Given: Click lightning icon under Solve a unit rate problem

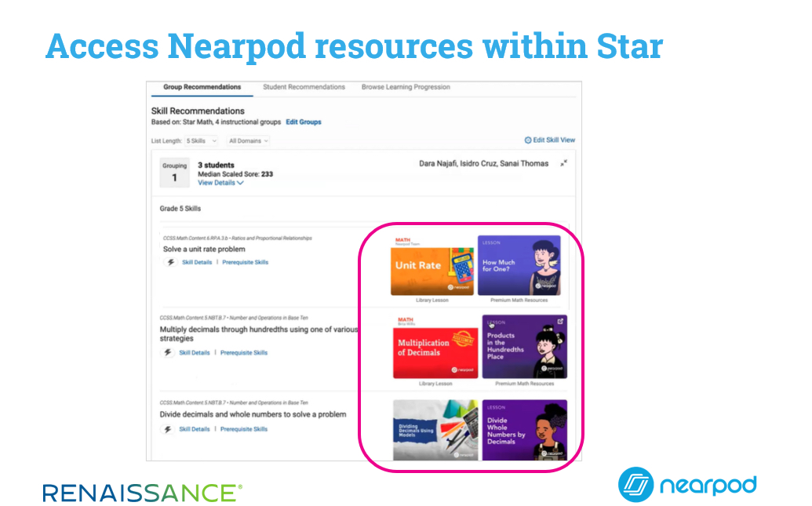Looking at the screenshot, I should [x=170, y=263].
